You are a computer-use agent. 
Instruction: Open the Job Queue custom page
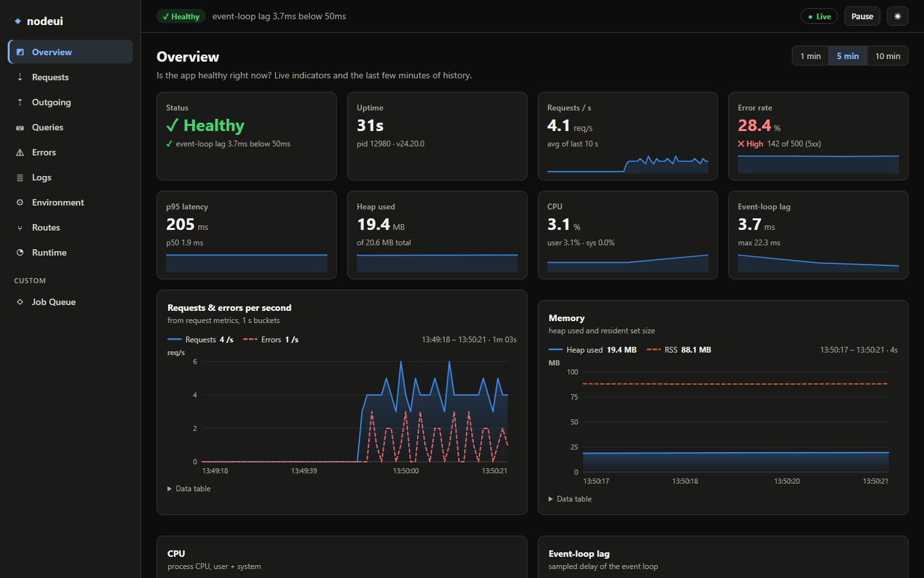coord(70,302)
